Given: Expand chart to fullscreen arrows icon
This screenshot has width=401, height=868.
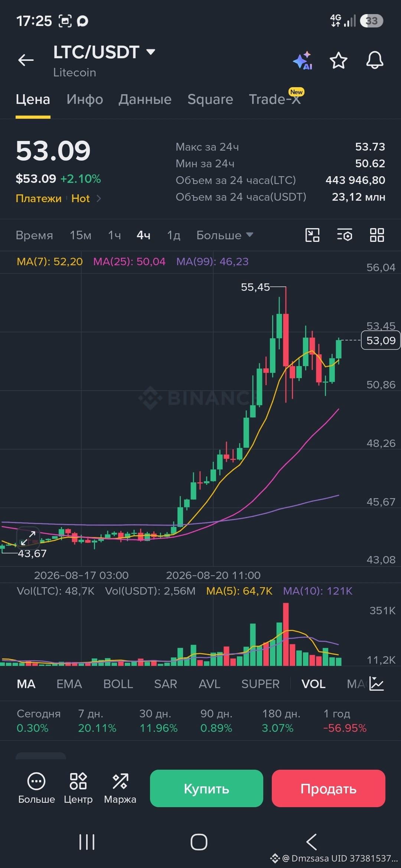Looking at the screenshot, I should tap(28, 538).
